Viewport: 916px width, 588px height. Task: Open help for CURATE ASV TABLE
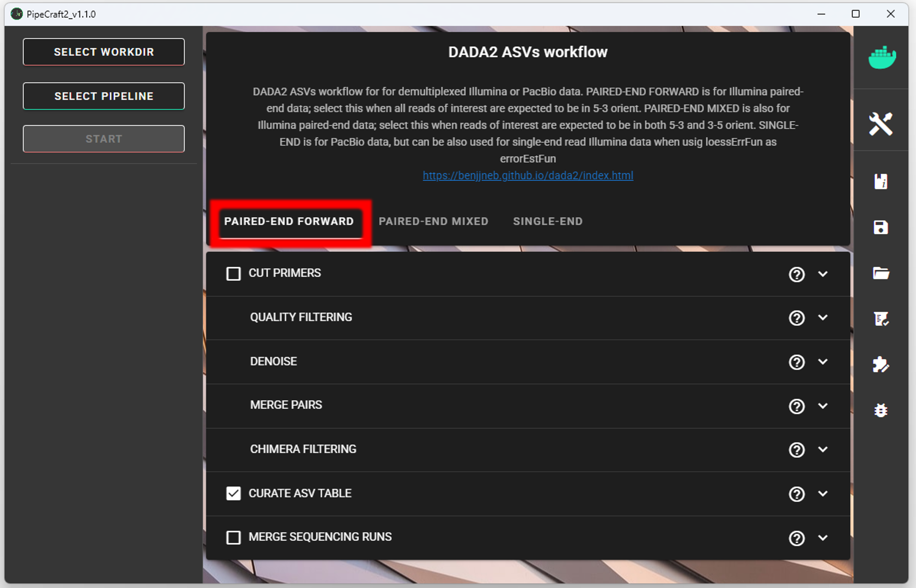[797, 494]
